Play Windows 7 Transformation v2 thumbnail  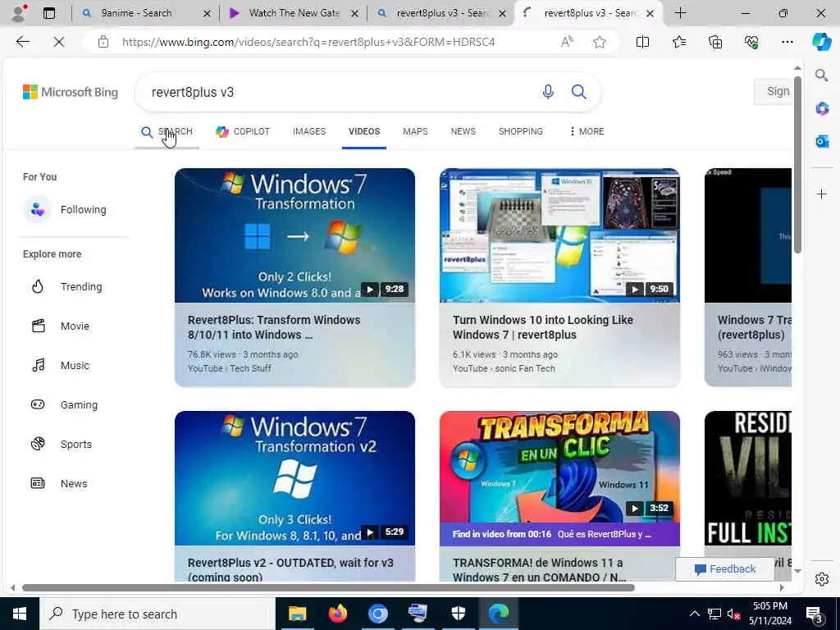tap(294, 478)
